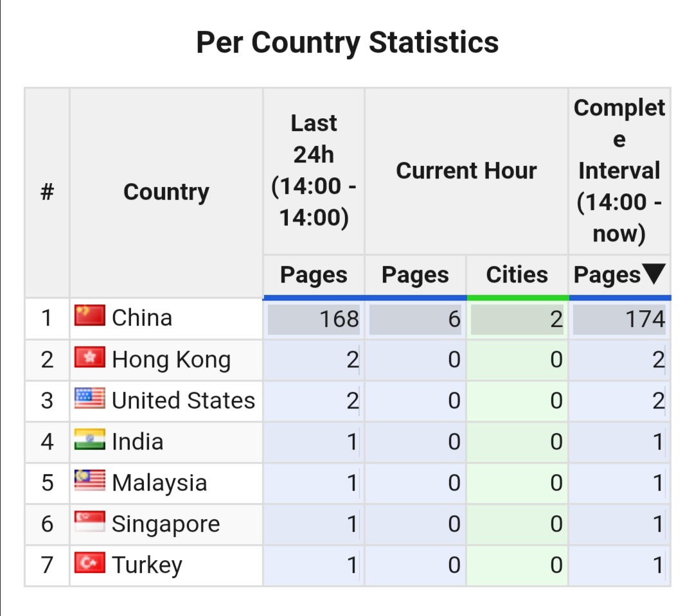Click the Last 24h (14:00 - 14:00) header
Viewport: 694px width, 616px height.
click(x=314, y=171)
